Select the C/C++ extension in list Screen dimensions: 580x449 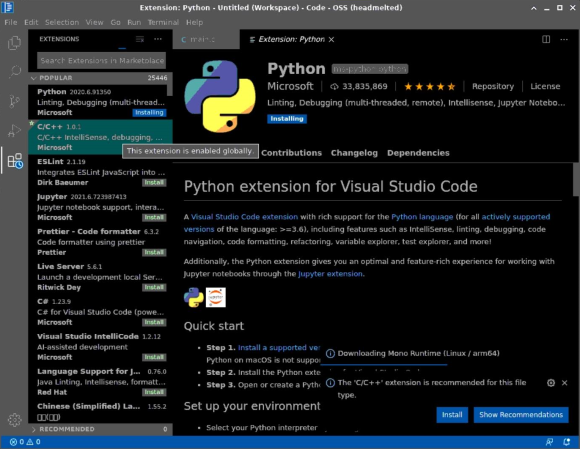pyautogui.click(x=100, y=137)
